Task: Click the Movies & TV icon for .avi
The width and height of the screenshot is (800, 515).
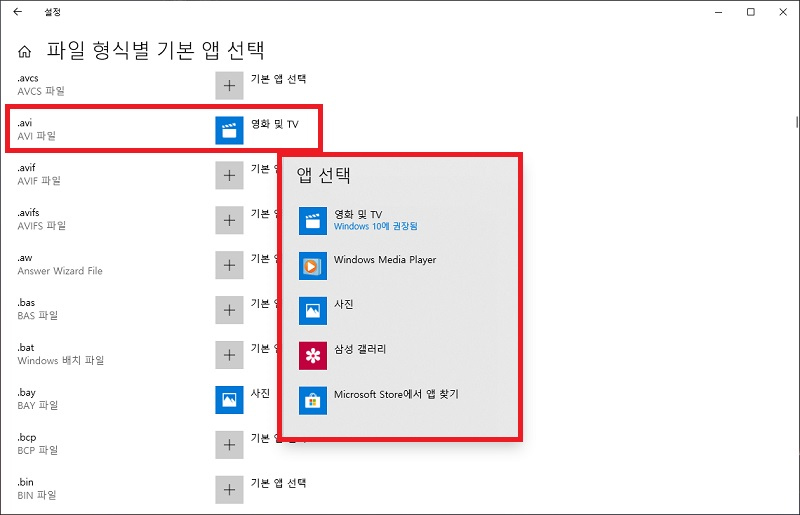Action: point(229,130)
